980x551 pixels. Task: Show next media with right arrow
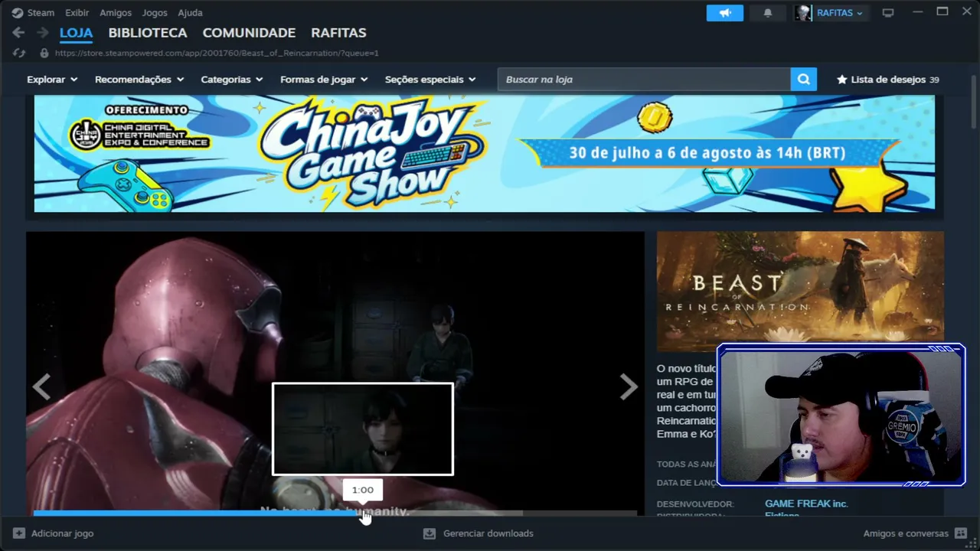pos(629,387)
